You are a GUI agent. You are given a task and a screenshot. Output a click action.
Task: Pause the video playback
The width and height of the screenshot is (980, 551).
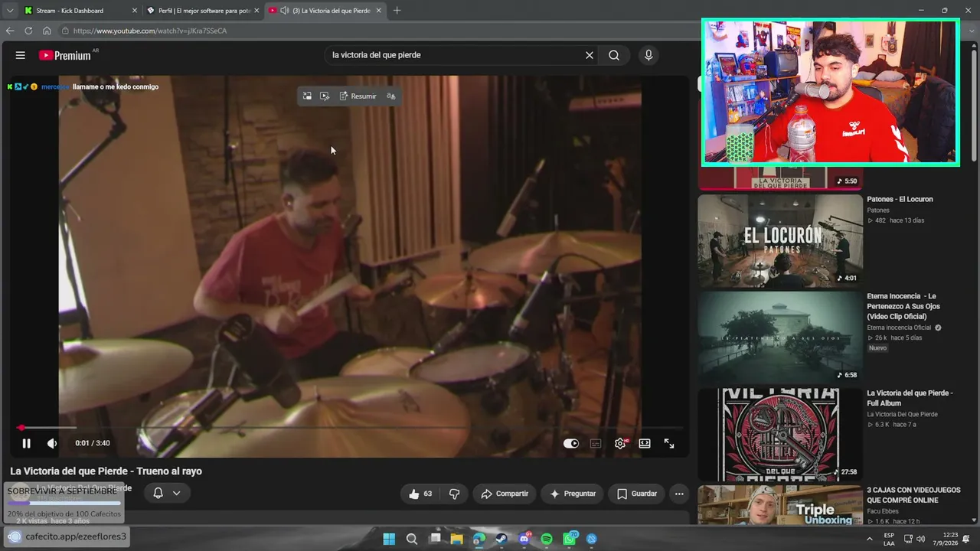pyautogui.click(x=26, y=443)
